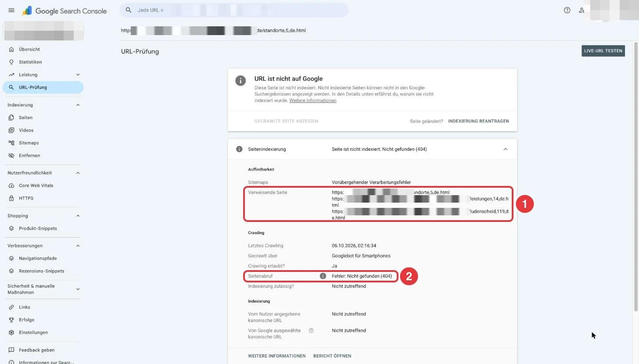
Task: Click the Einstellungen gear icon
Action: (x=11, y=332)
